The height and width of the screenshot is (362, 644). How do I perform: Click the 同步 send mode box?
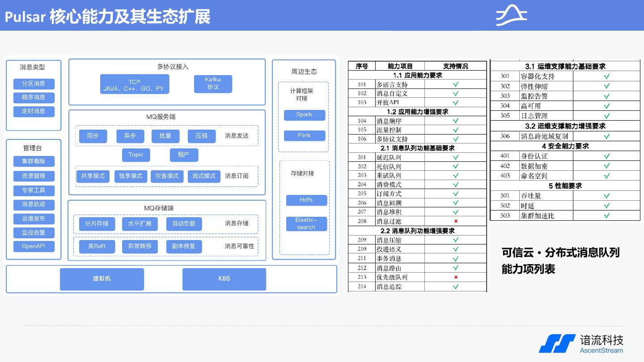pos(93,136)
